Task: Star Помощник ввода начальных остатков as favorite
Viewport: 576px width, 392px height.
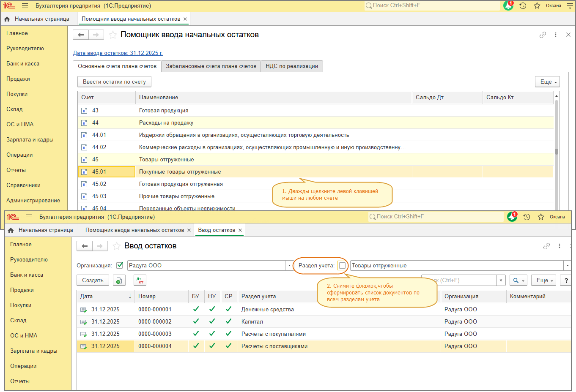Action: (113, 35)
